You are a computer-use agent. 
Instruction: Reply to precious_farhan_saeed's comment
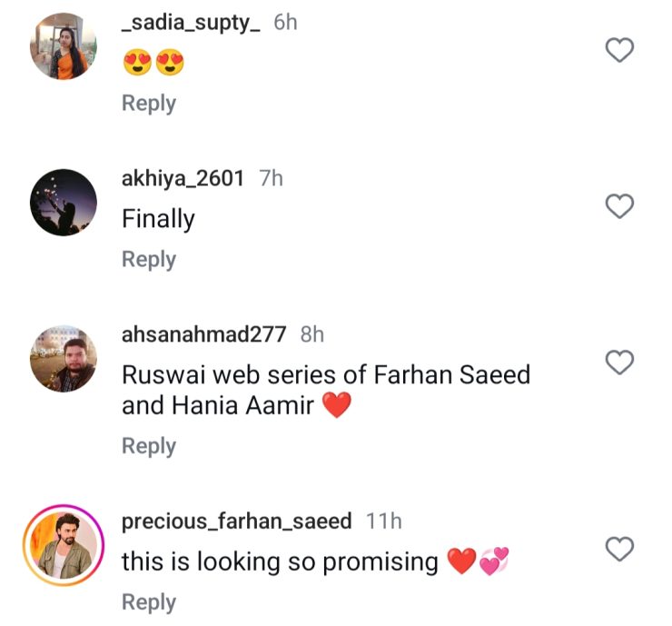tap(149, 602)
